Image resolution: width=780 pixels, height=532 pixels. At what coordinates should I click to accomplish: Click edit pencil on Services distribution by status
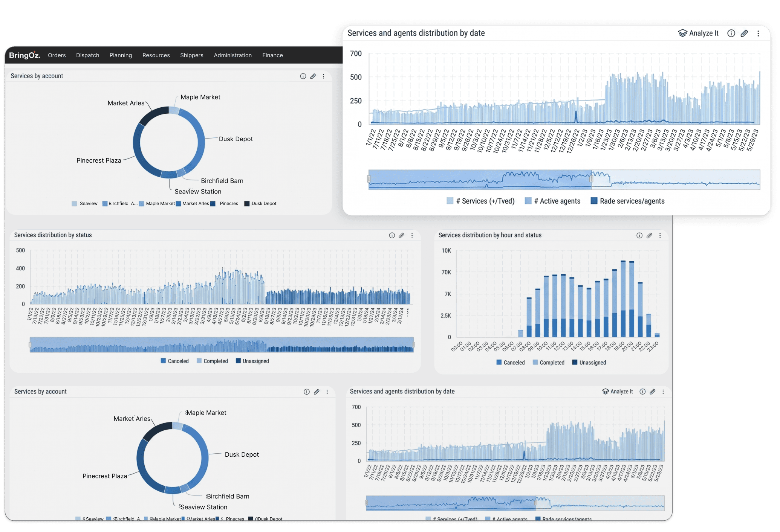click(402, 235)
